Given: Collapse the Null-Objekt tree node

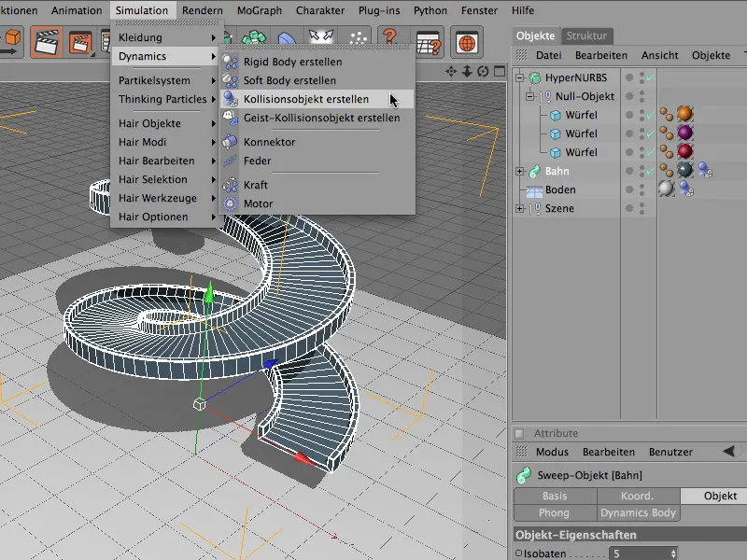Looking at the screenshot, I should click(529, 97).
